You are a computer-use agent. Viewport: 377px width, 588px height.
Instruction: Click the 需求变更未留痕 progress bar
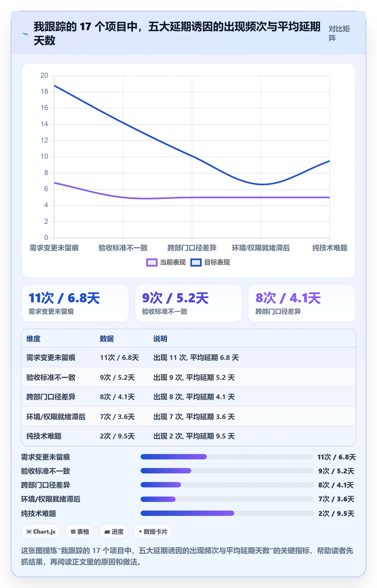[227, 457]
